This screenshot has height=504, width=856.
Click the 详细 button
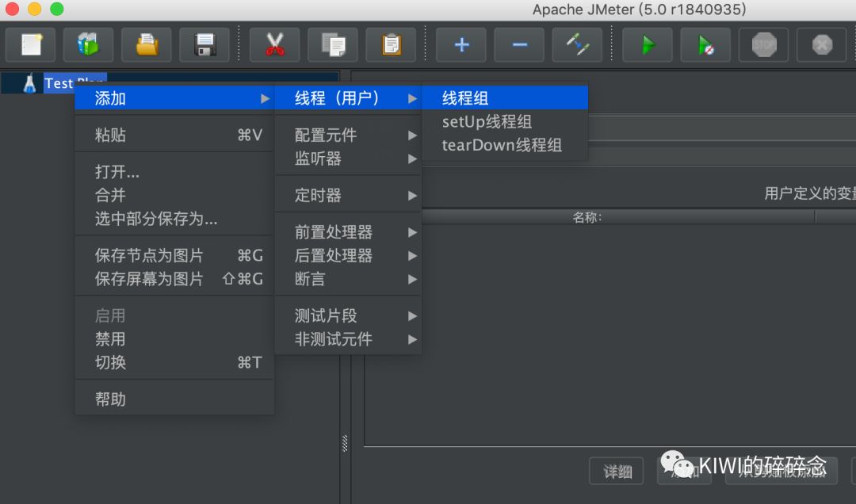[x=617, y=472]
